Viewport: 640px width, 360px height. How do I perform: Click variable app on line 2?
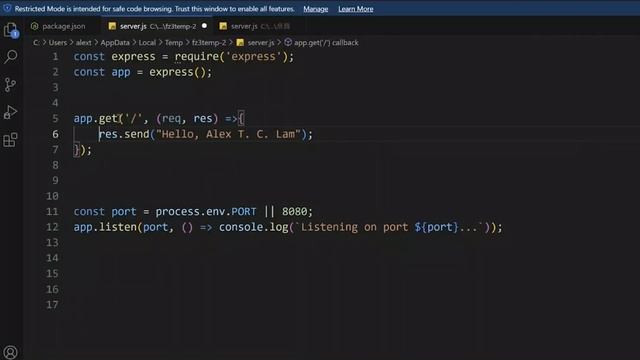pos(121,72)
